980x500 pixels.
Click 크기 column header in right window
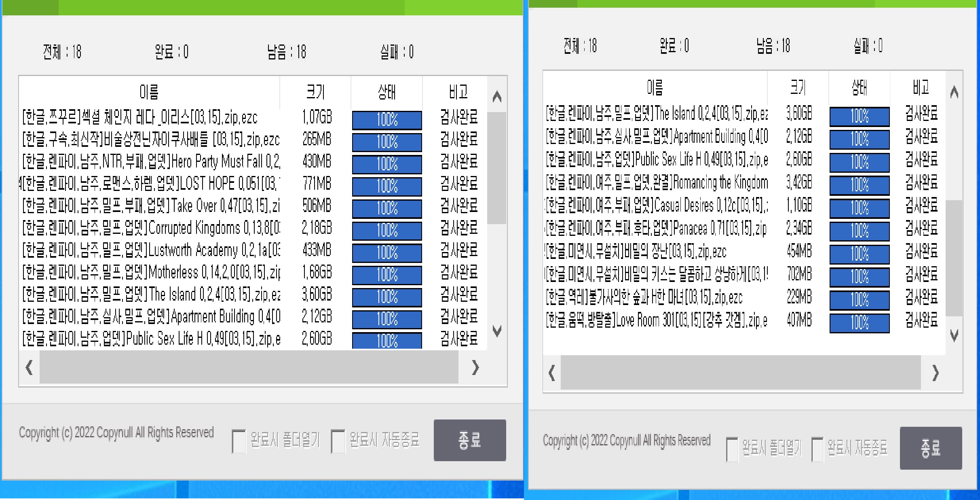click(x=798, y=87)
